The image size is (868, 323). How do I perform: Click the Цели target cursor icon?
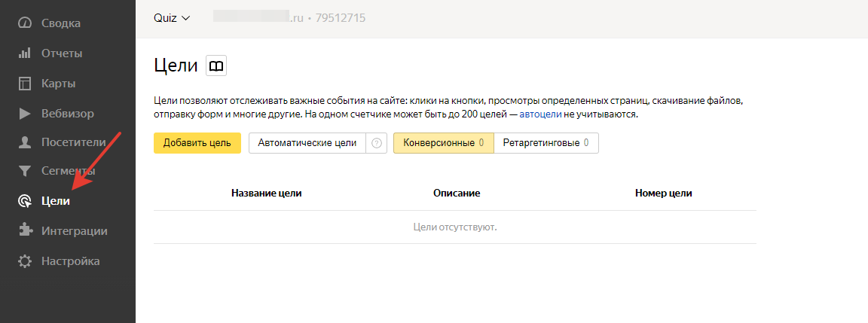coord(25,201)
